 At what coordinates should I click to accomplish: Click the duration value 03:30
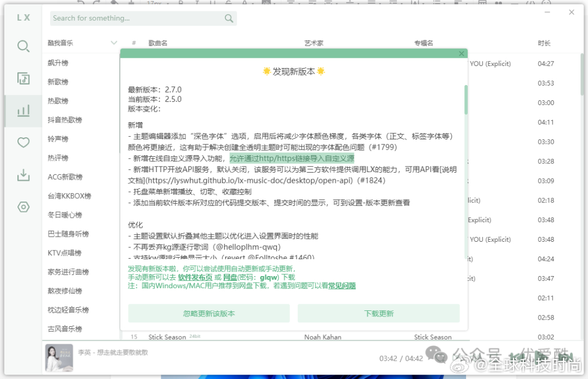tap(546, 142)
